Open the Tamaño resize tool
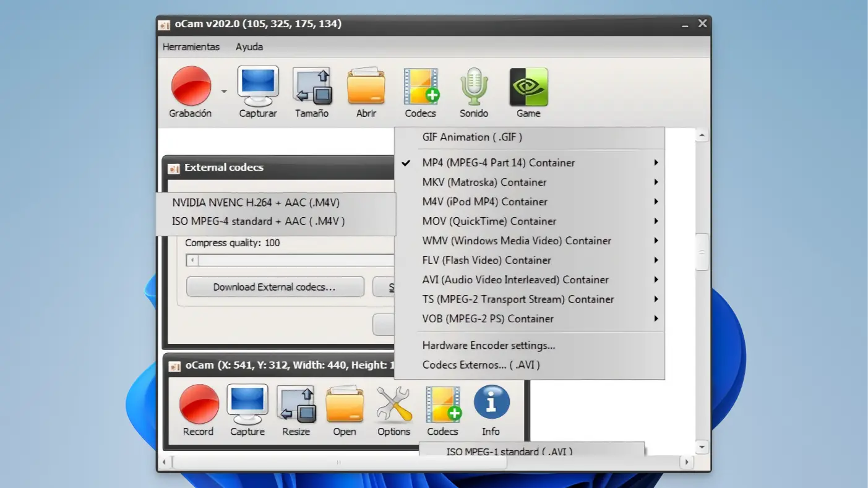 point(312,87)
